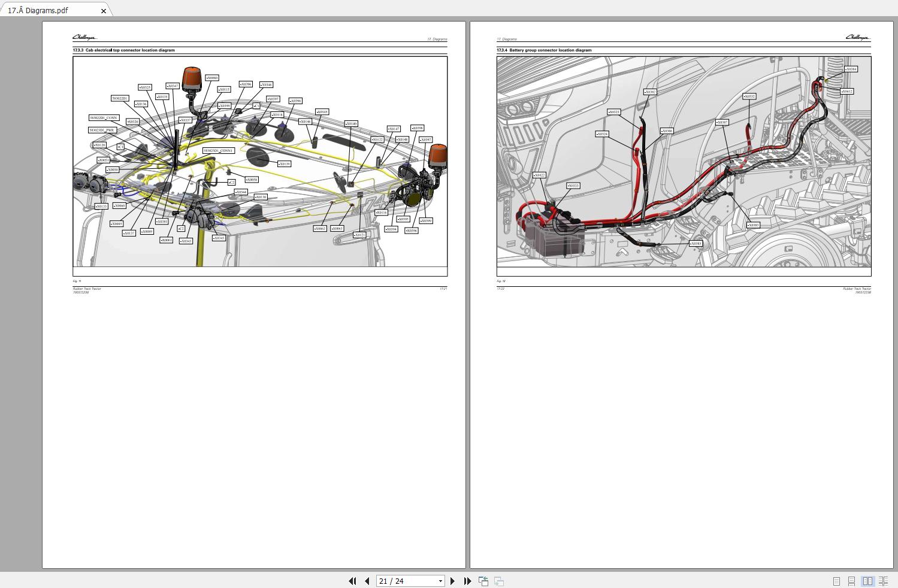Screen dimensions: 898x588
Task: Click the S83023D1_CONN1 connector label
Action: pos(218,151)
